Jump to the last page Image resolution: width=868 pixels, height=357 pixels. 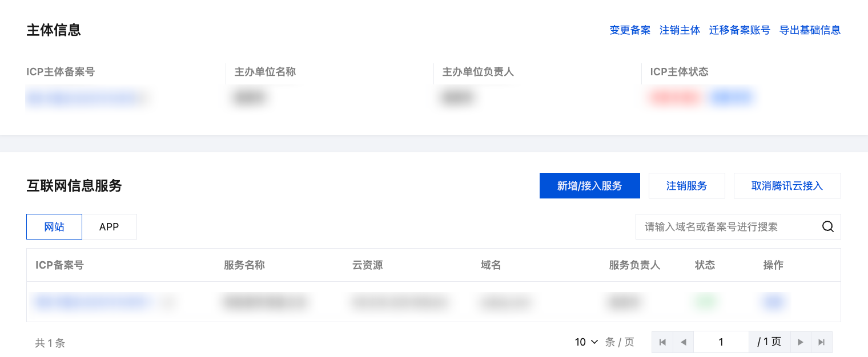(x=822, y=342)
